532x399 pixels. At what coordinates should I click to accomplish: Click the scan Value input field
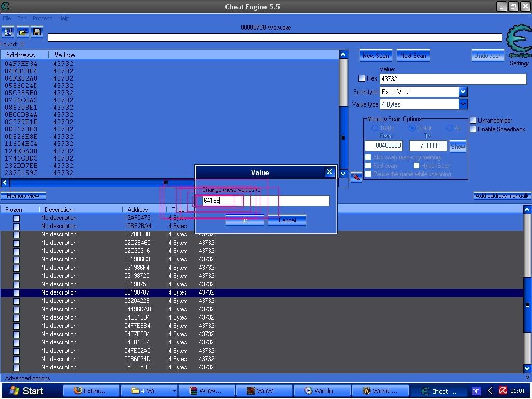tap(453, 79)
